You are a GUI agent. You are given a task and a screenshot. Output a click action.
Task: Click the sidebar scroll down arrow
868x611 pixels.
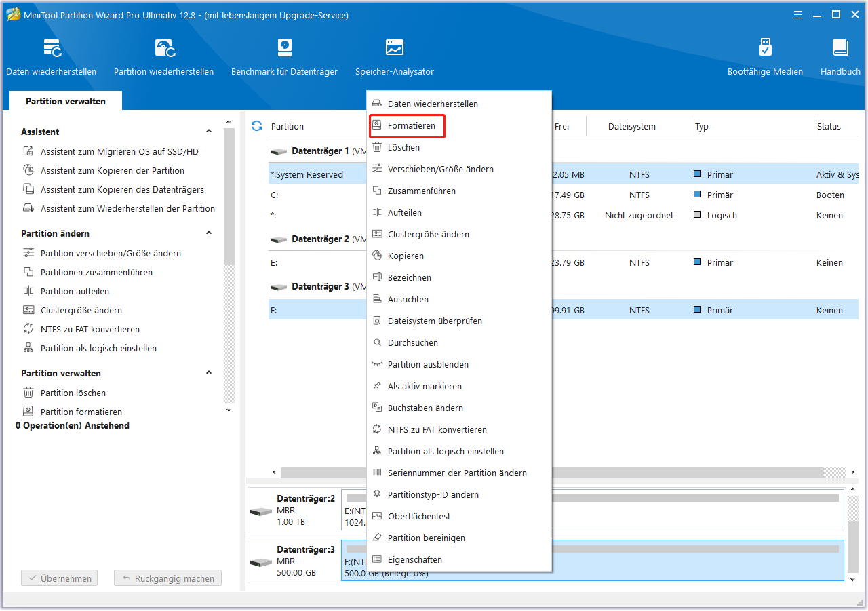[x=229, y=410]
